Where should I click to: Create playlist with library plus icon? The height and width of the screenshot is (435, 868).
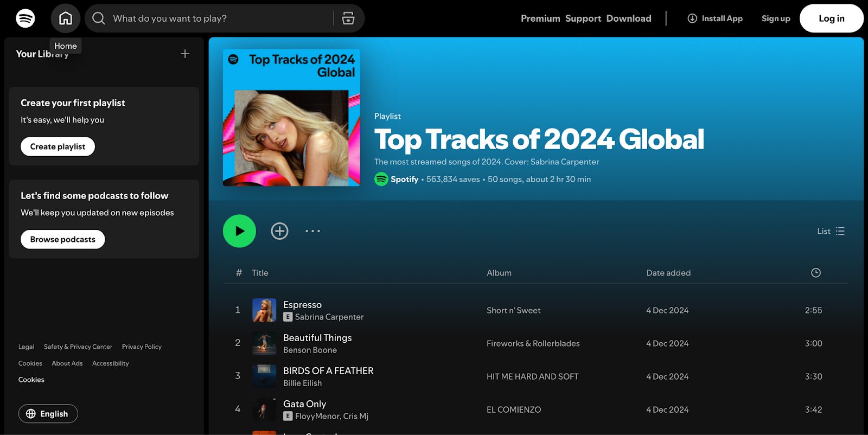pos(185,54)
